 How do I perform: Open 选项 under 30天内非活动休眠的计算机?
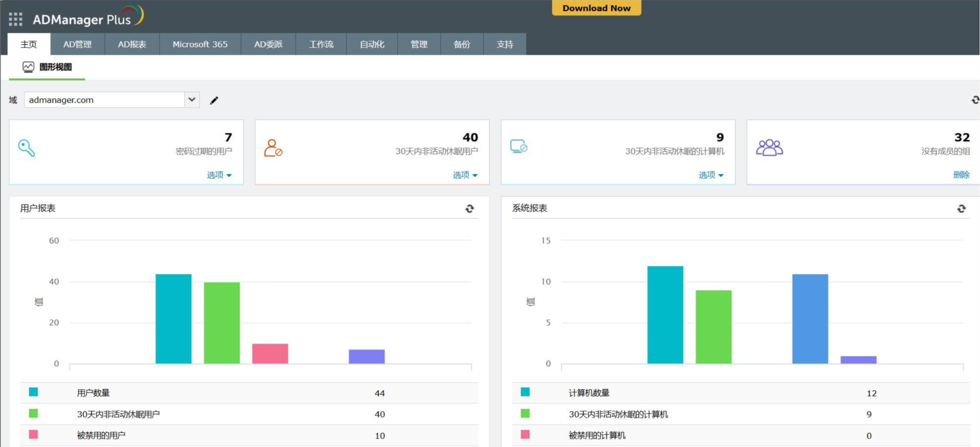pos(711,175)
